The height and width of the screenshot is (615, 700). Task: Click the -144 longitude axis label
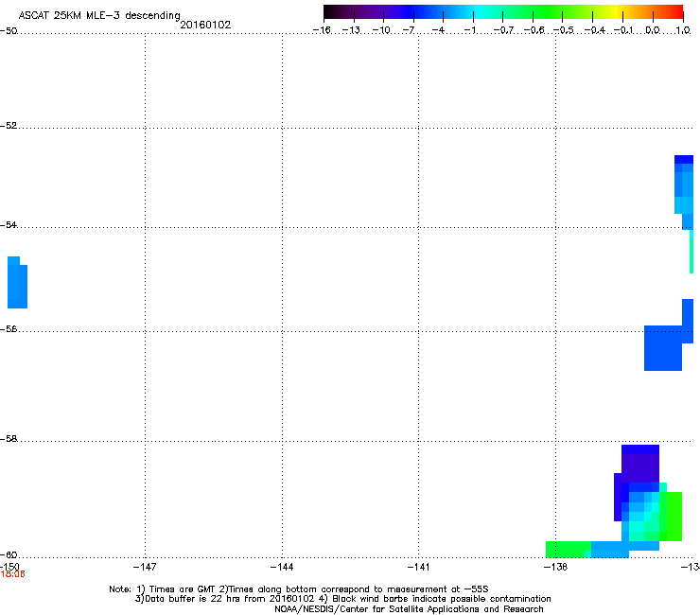pos(282,567)
